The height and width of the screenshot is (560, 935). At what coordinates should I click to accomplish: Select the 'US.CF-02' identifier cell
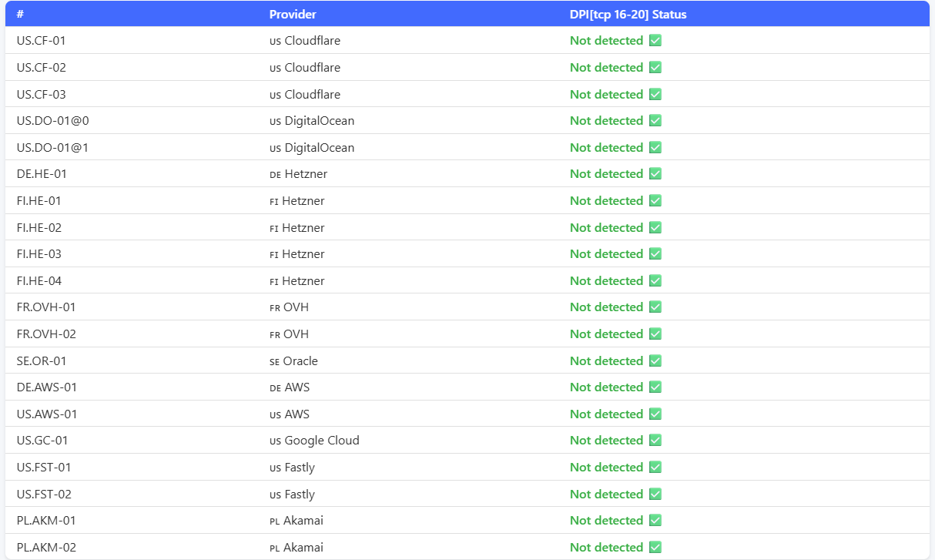[41, 68]
